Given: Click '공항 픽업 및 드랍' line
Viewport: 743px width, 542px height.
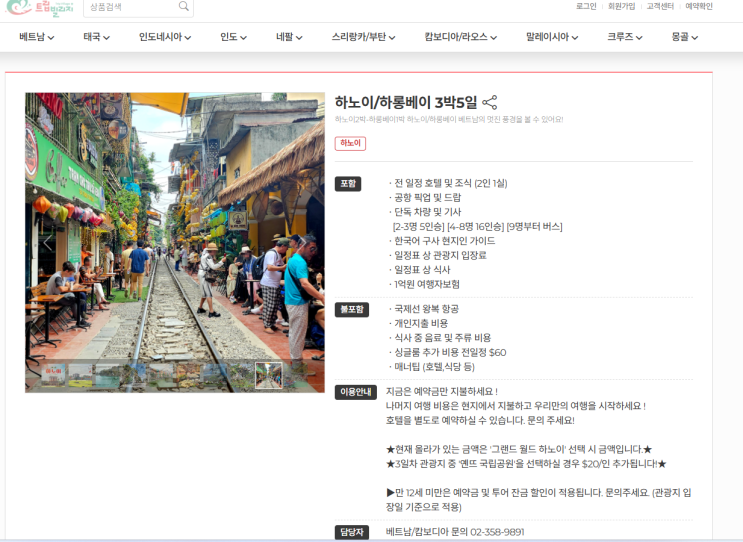Looking at the screenshot, I should tap(425, 198).
